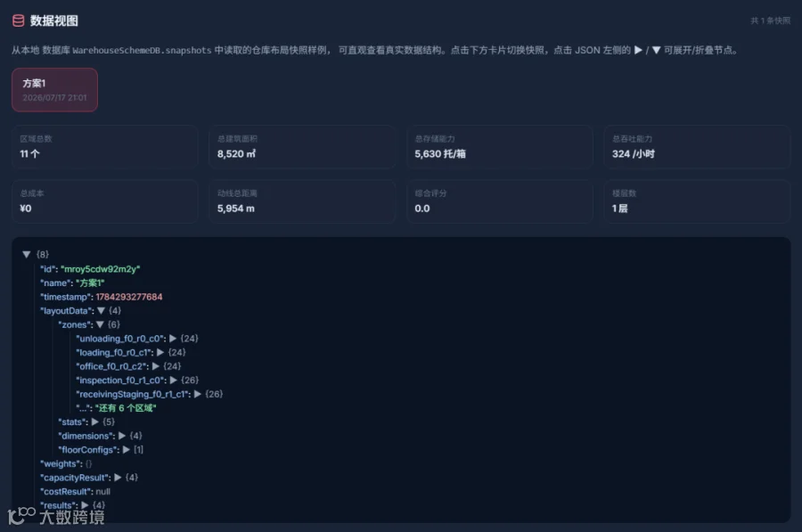Expand the floorConfigs node
Viewport: 802px width, 532px height.
tap(126, 450)
